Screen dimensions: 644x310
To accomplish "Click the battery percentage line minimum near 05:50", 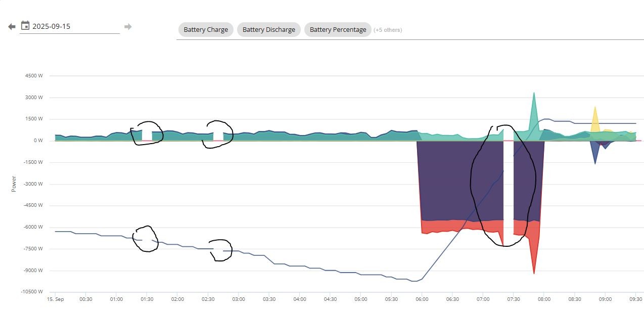I will tap(415, 281).
